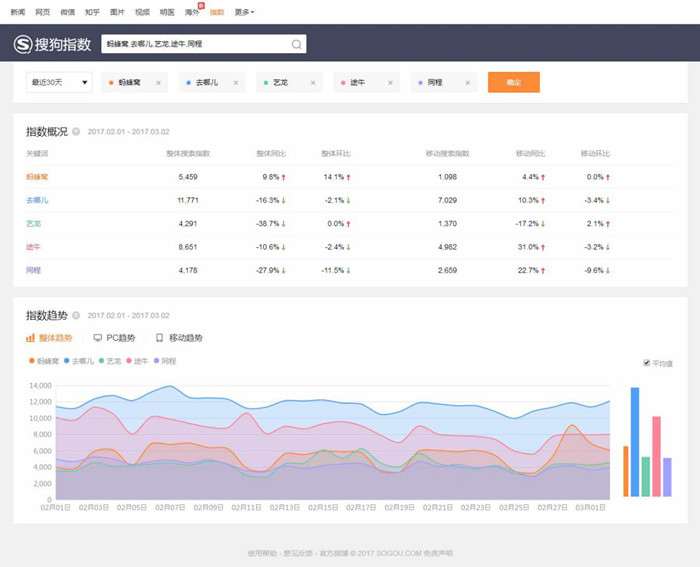The image size is (700, 567).
Task: Open 蚂蜂窝 keyword link in table
Action: click(x=37, y=177)
